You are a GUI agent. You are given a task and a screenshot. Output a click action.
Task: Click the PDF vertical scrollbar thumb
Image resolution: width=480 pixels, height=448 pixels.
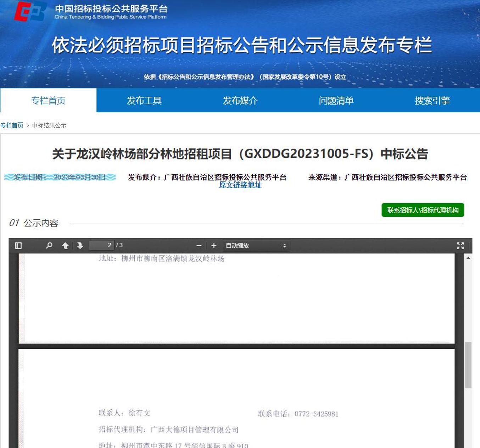468,365
